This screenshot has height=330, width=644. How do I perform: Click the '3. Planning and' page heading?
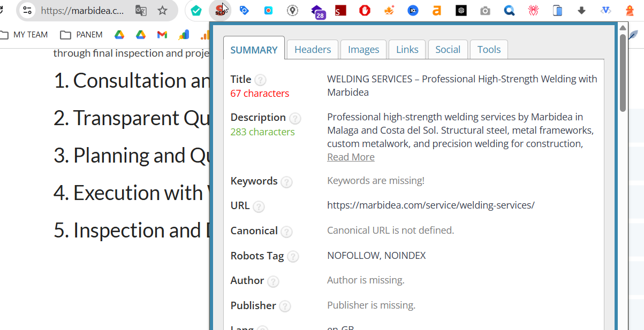[131, 156]
